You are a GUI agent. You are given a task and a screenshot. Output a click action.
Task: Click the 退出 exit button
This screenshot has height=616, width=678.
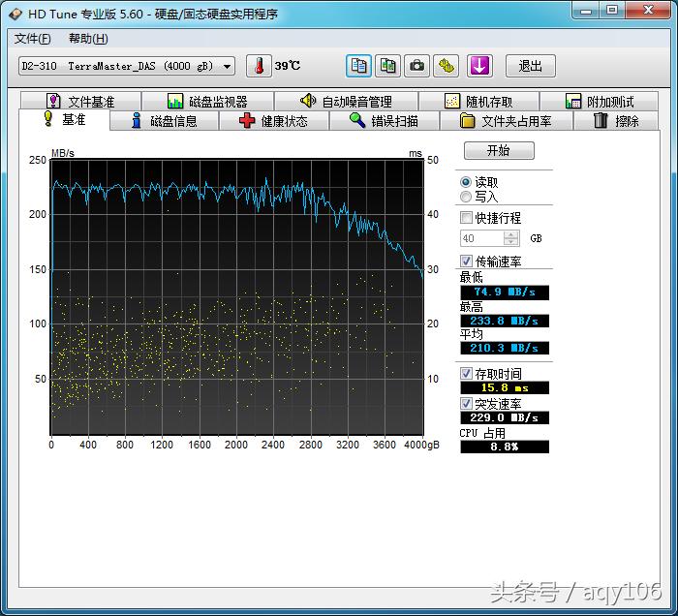[x=530, y=66]
